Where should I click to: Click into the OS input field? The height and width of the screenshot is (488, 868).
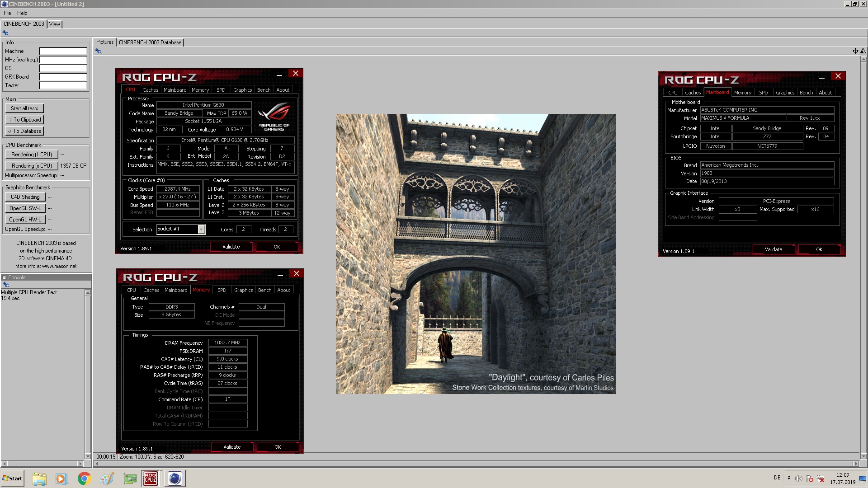coord(63,68)
